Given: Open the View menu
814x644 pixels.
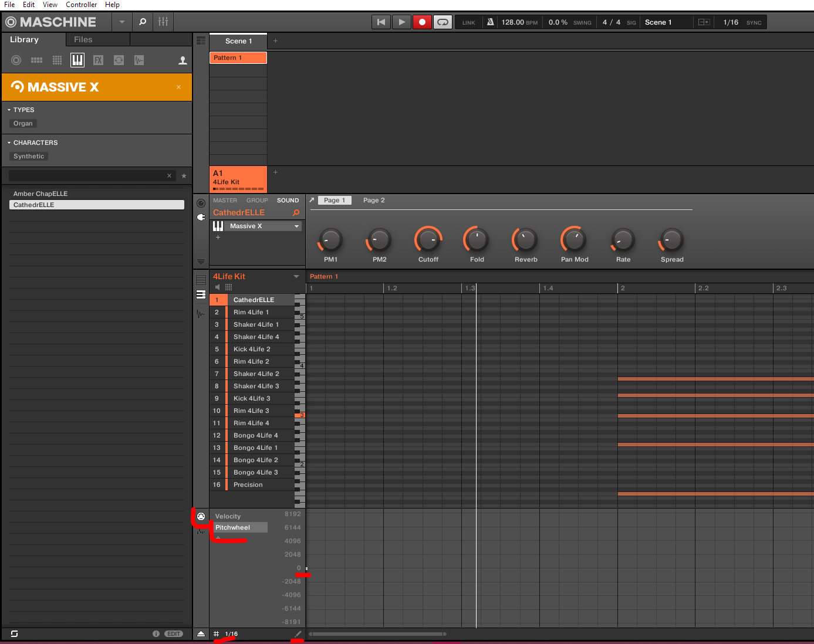Looking at the screenshot, I should [50, 5].
